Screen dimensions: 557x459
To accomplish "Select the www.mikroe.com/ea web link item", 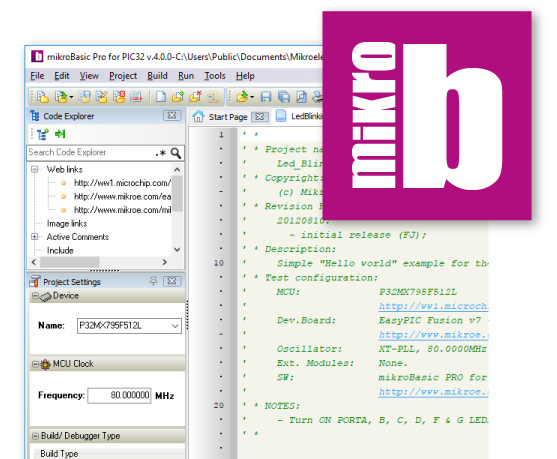I will click(122, 196).
